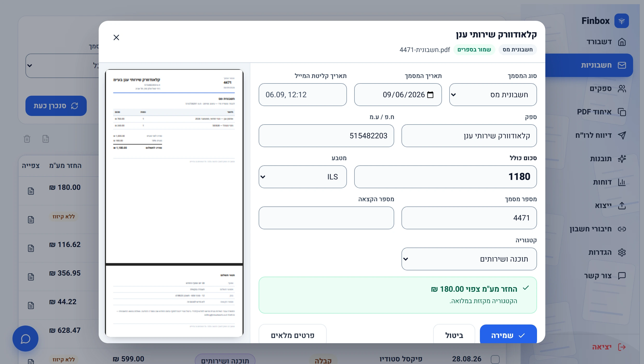
Task: Open תובנות sparkle item in the sidebar
Action: pyautogui.click(x=608, y=159)
